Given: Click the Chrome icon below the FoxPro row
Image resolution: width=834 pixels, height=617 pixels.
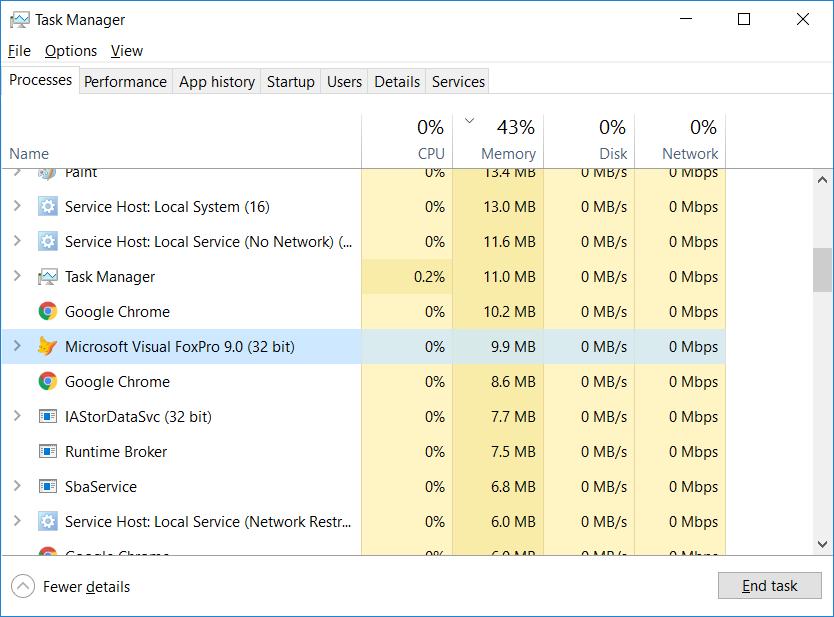Looking at the screenshot, I should coord(47,382).
